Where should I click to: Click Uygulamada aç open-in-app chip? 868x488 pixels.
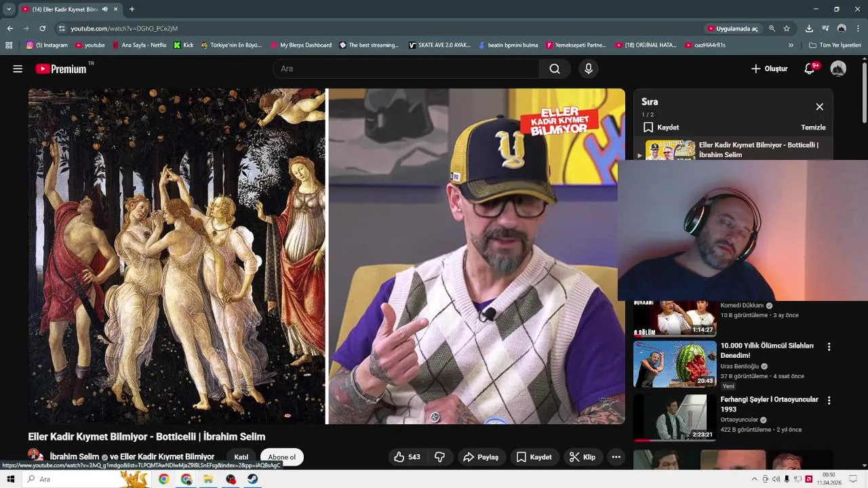(732, 28)
